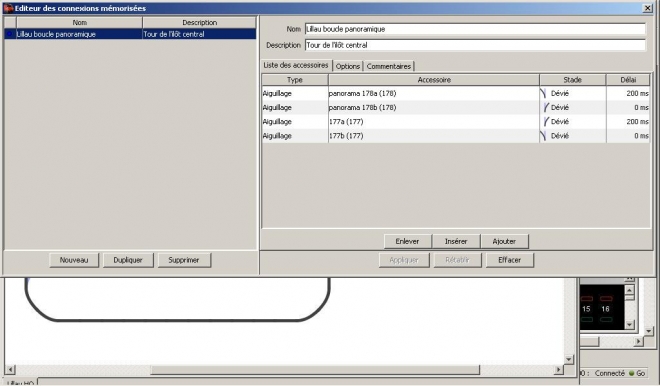
Task: Click the diverted turnout icon for panorama 178a
Action: point(543,93)
